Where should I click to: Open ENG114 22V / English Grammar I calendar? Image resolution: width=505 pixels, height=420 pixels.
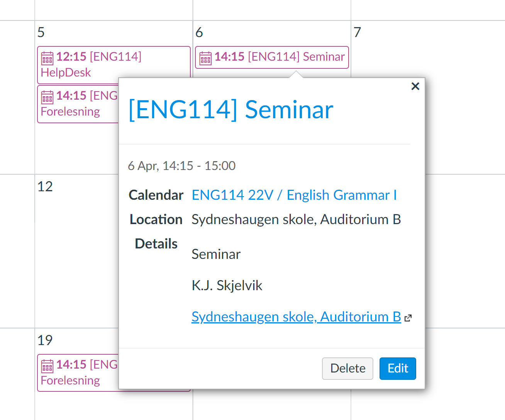click(x=294, y=195)
